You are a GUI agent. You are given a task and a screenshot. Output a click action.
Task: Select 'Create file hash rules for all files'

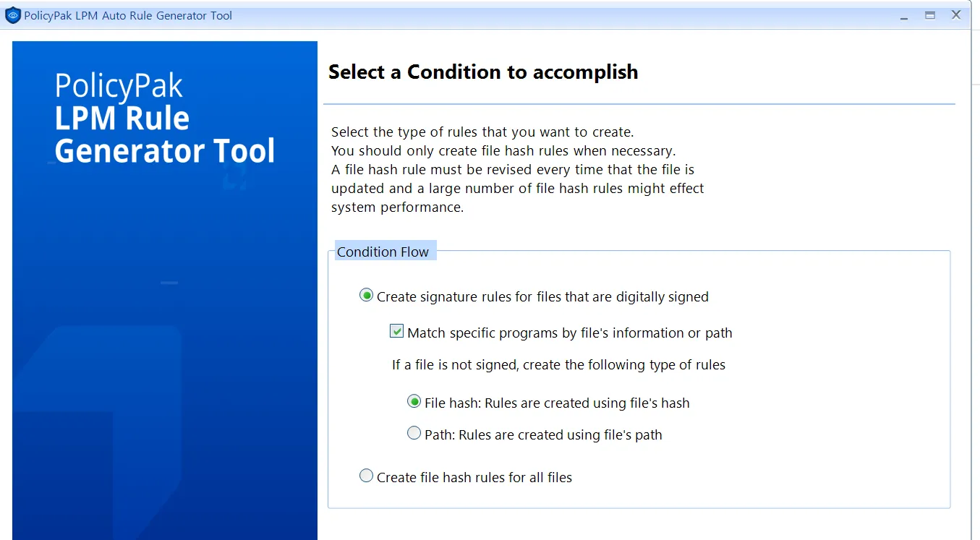tap(366, 476)
